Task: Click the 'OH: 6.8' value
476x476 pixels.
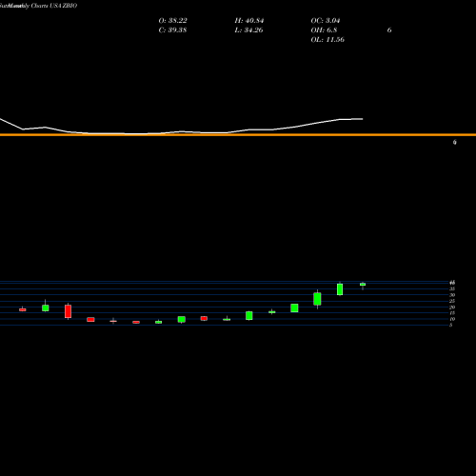Action: [x=324, y=30]
